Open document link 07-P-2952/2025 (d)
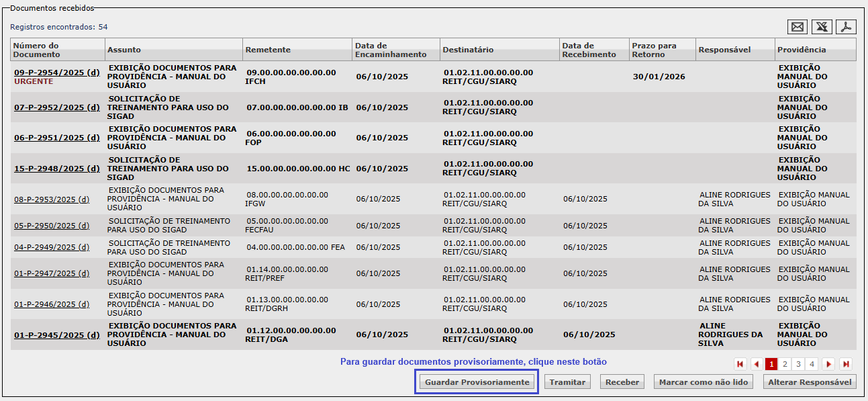 coord(56,107)
